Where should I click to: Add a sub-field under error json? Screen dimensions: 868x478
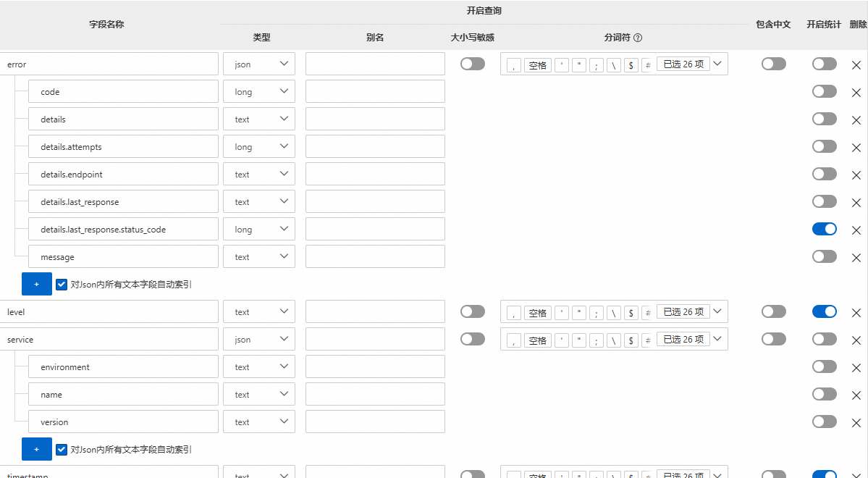click(36, 284)
